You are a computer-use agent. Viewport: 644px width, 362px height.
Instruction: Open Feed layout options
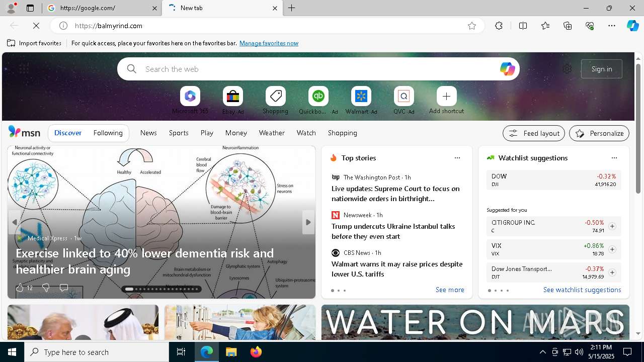[x=534, y=133]
